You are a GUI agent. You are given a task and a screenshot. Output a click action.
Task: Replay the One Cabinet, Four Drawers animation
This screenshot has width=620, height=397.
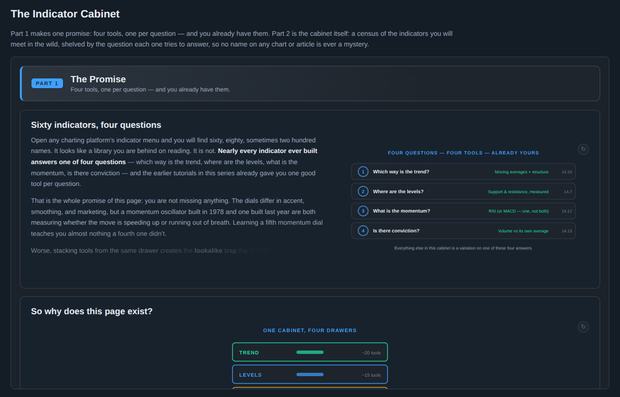pyautogui.click(x=583, y=327)
